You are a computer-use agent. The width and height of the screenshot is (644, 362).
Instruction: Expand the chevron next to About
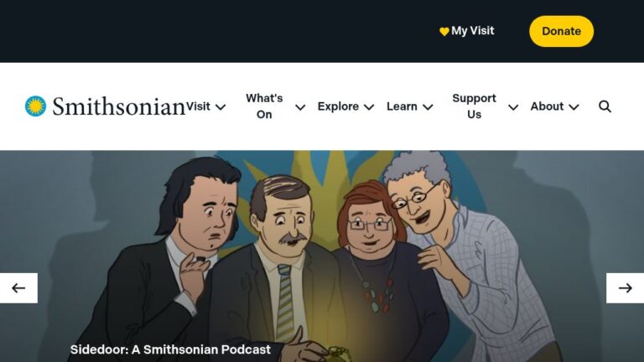click(574, 107)
